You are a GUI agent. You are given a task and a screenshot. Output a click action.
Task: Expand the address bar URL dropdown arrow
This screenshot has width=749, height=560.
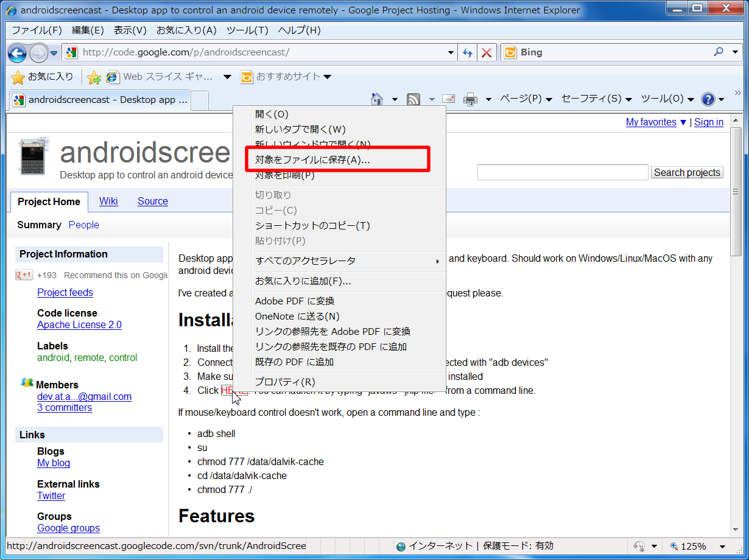[x=451, y=52]
